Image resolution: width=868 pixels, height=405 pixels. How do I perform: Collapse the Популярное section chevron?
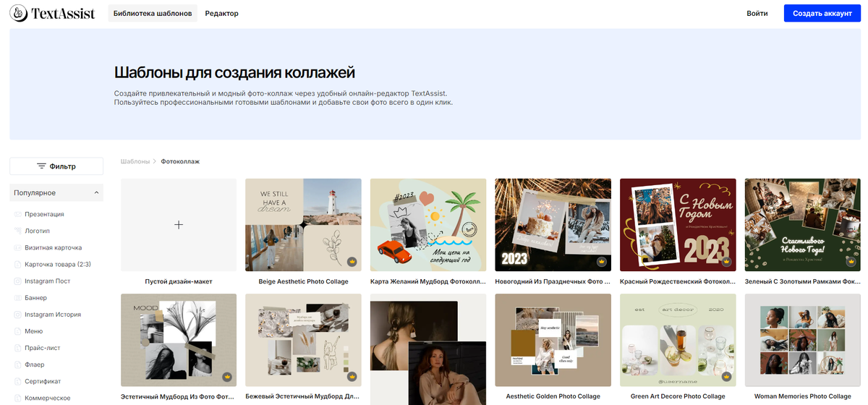click(x=96, y=193)
